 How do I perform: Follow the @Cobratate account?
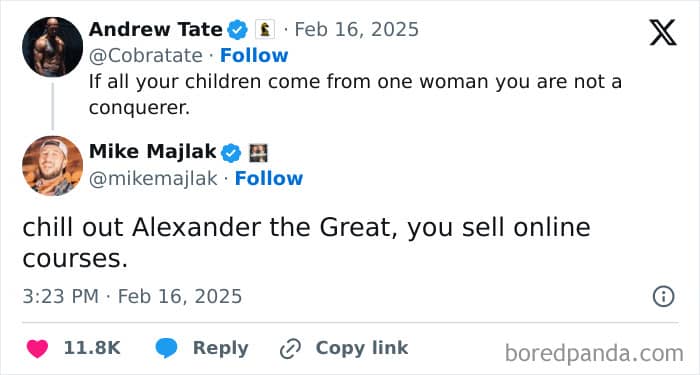coord(254,55)
